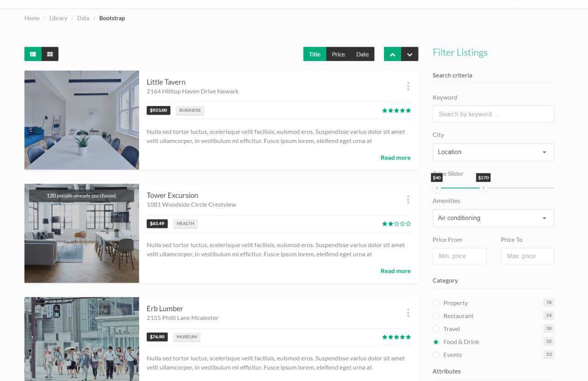
Task: Open the Tower Excursion listing title
Action: 172,196
